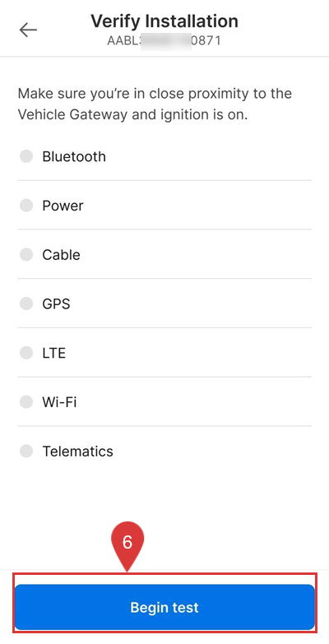Screen dimensions: 329x644
Task: Click the Verify Installation title
Action: point(164,21)
